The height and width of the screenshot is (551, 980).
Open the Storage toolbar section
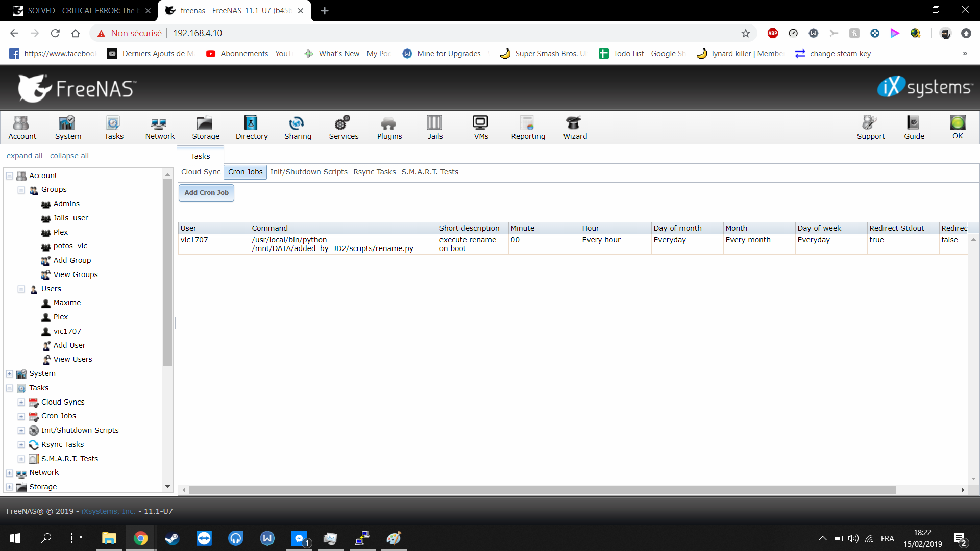click(206, 128)
